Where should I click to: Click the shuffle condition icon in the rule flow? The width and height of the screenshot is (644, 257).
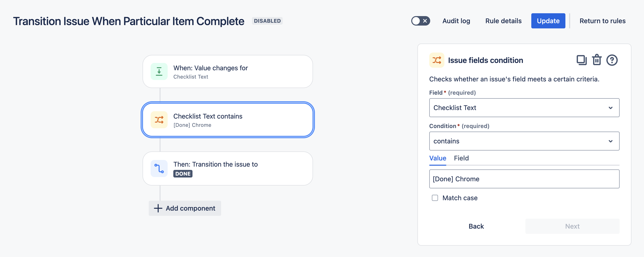pyautogui.click(x=159, y=120)
